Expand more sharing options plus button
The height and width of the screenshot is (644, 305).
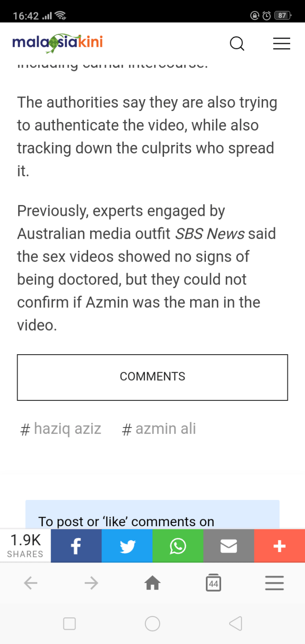tap(280, 546)
